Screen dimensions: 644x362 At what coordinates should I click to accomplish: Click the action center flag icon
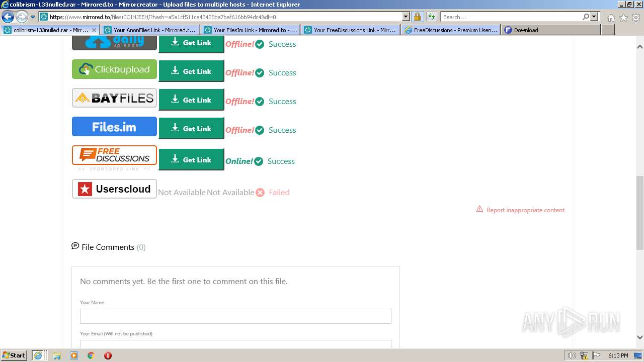coord(596,355)
